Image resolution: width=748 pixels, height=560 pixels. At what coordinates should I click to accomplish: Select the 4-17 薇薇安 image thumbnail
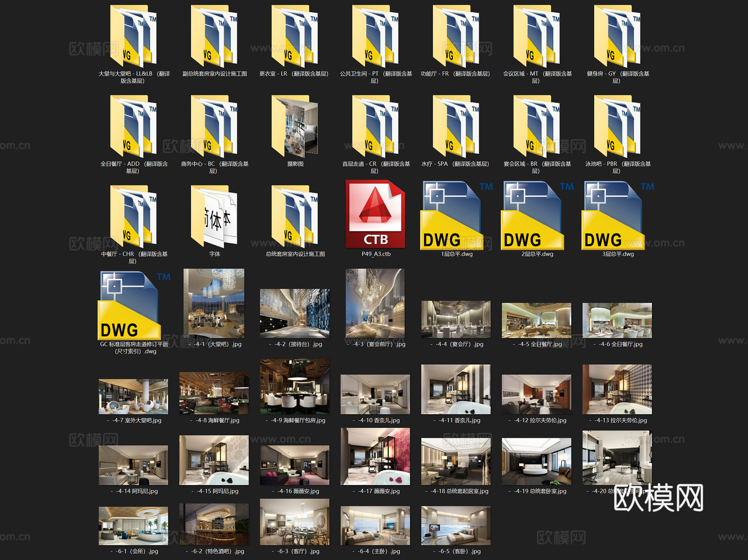tap(375, 456)
